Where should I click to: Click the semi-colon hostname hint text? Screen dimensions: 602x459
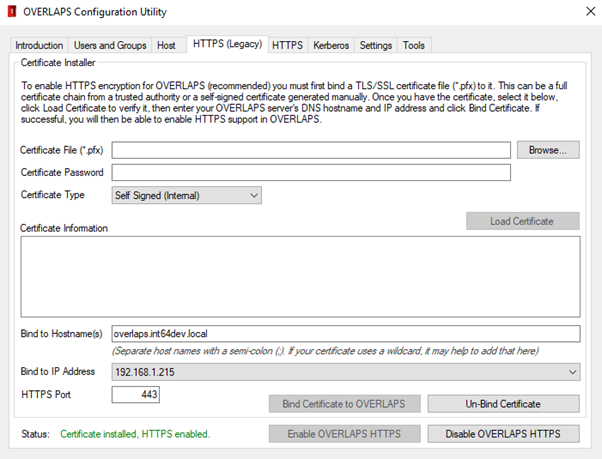coord(325,351)
